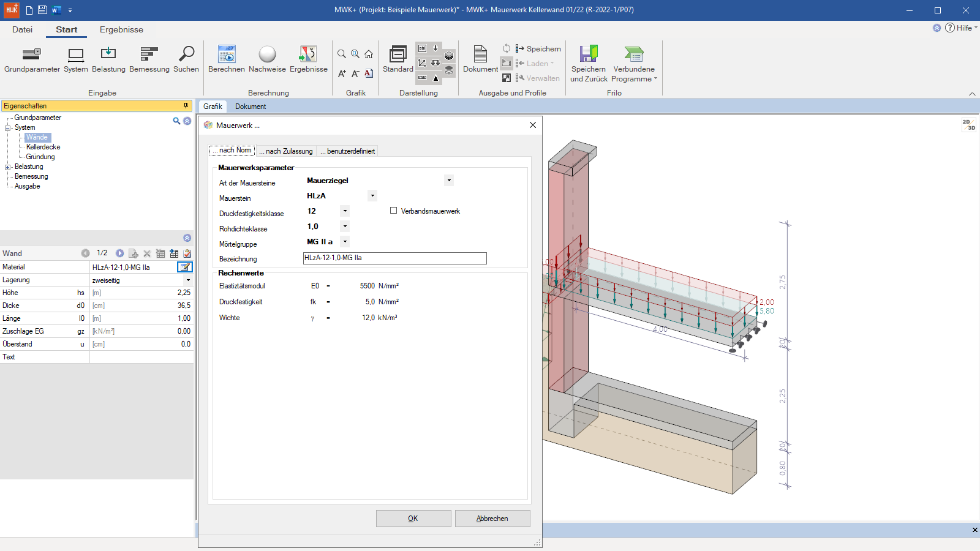Toggle the down-arrow loads display icon

[435, 48]
